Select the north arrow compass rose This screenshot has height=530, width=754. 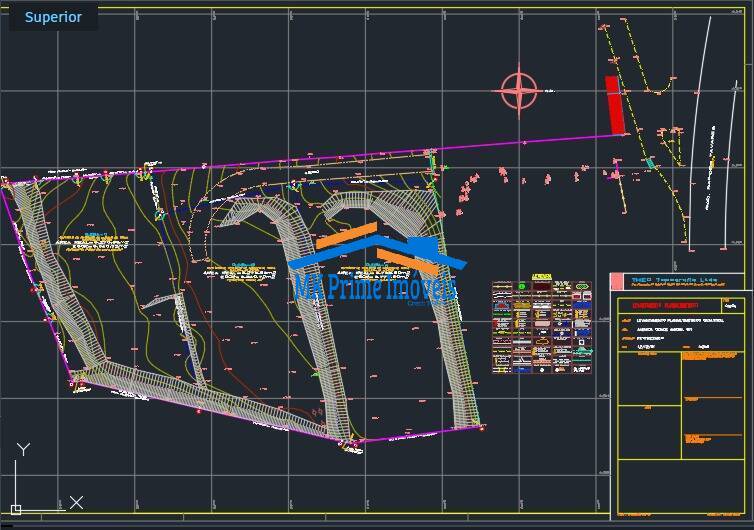(519, 91)
